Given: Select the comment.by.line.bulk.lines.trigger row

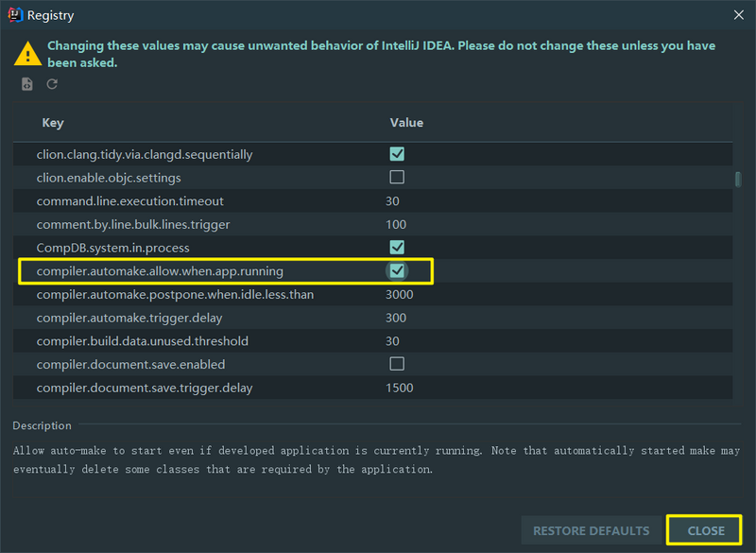Looking at the screenshot, I should [x=133, y=225].
